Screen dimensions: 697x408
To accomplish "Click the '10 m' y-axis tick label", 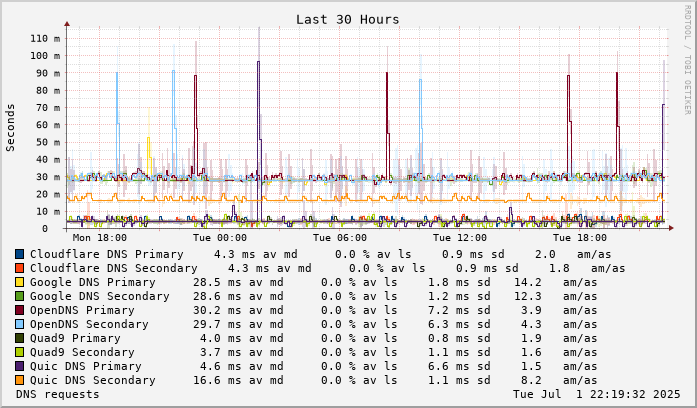I will pos(48,212).
